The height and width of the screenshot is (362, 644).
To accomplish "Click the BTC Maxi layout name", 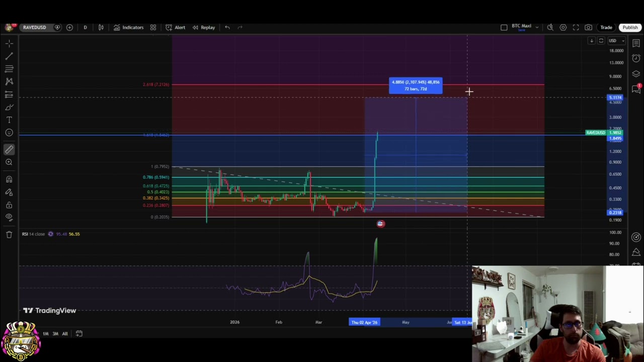I will [521, 26].
